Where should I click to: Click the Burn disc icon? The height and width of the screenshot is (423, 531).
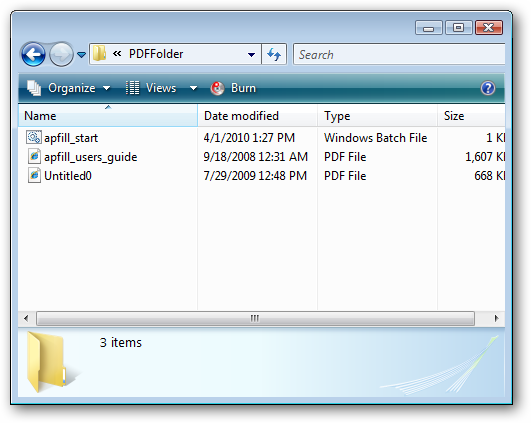[217, 88]
